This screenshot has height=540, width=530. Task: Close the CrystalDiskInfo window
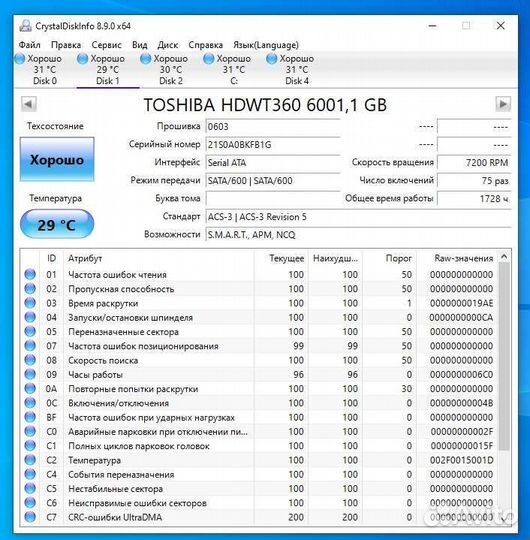click(x=500, y=26)
